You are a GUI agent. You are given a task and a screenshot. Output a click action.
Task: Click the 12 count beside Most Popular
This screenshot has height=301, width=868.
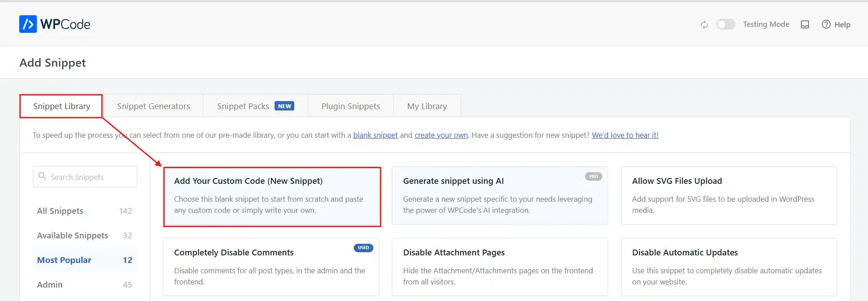[x=127, y=260]
